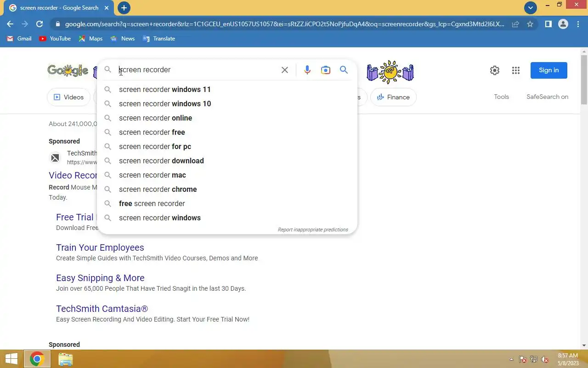Click the TechSmith site favicon

(x=55, y=158)
